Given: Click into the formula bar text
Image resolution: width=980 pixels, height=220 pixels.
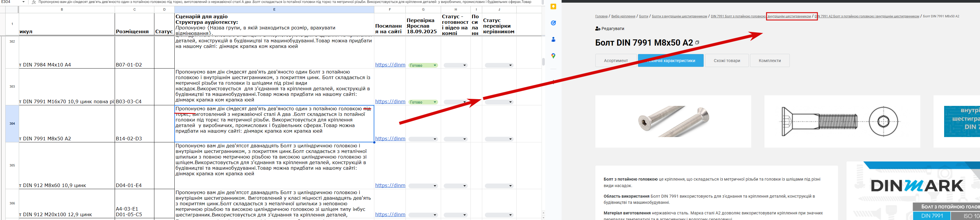Looking at the screenshot, I should pyautogui.click(x=285, y=2).
